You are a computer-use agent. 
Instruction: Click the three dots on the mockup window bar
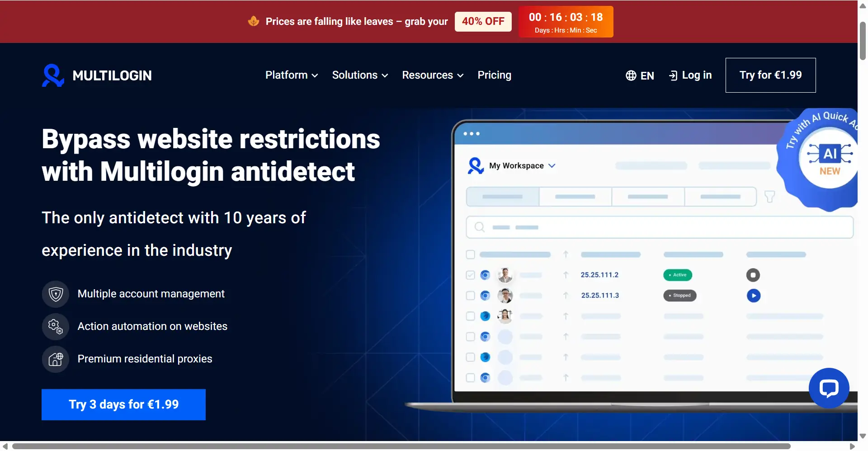(x=472, y=134)
